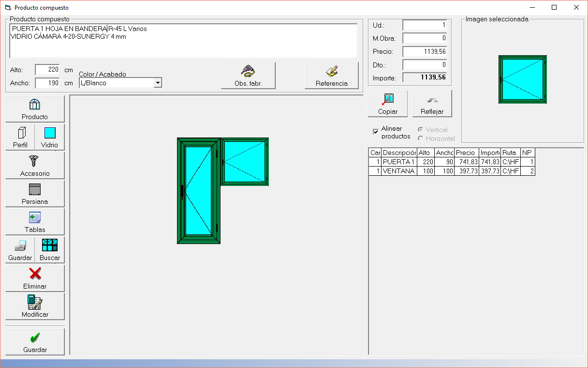The image size is (588, 368).
Task: Select the Perfil profile tool
Action: pyautogui.click(x=20, y=137)
